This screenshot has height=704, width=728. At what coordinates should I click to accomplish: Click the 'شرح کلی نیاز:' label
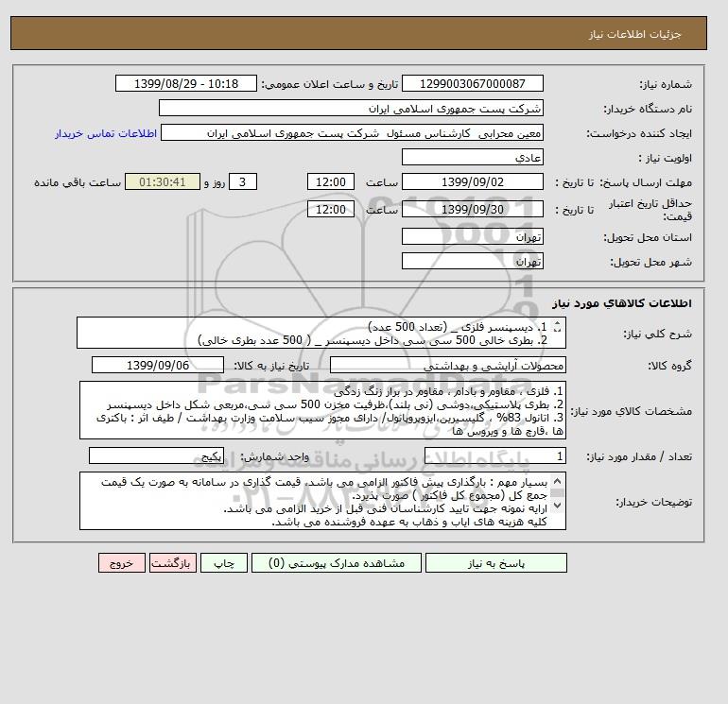(657, 334)
